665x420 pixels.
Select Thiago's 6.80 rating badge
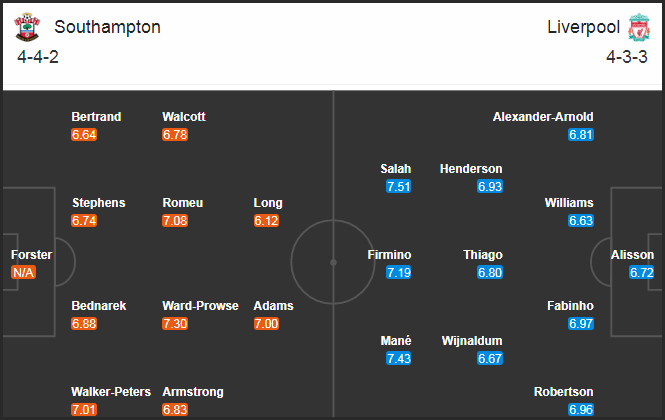[x=490, y=272]
